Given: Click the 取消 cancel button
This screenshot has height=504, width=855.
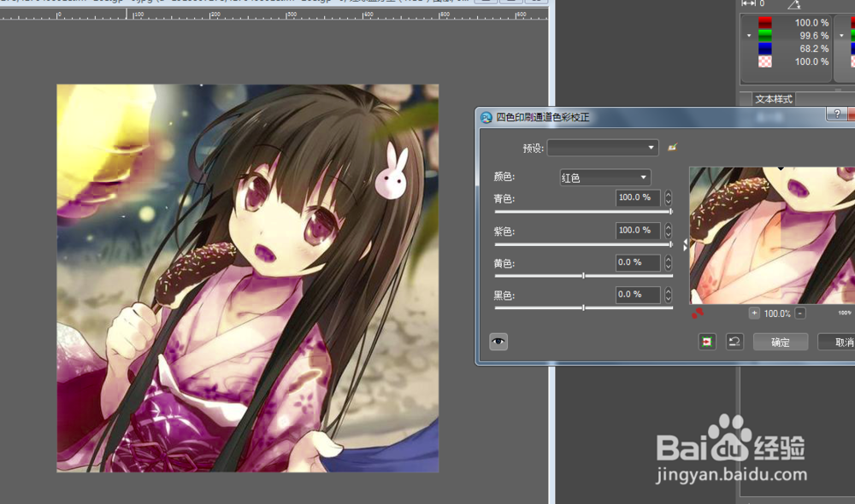Looking at the screenshot, I should click(x=837, y=343).
